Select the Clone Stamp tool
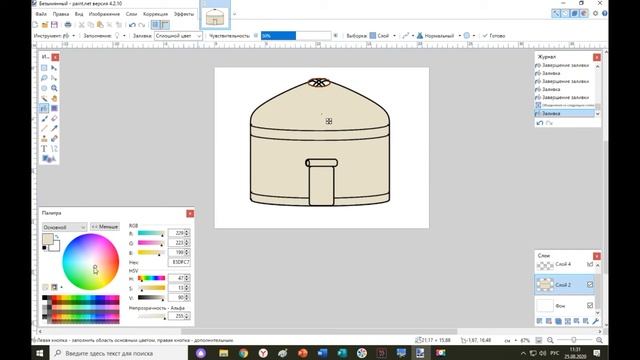Image resolution: width=640 pixels, height=360 pixels. pos(44,138)
